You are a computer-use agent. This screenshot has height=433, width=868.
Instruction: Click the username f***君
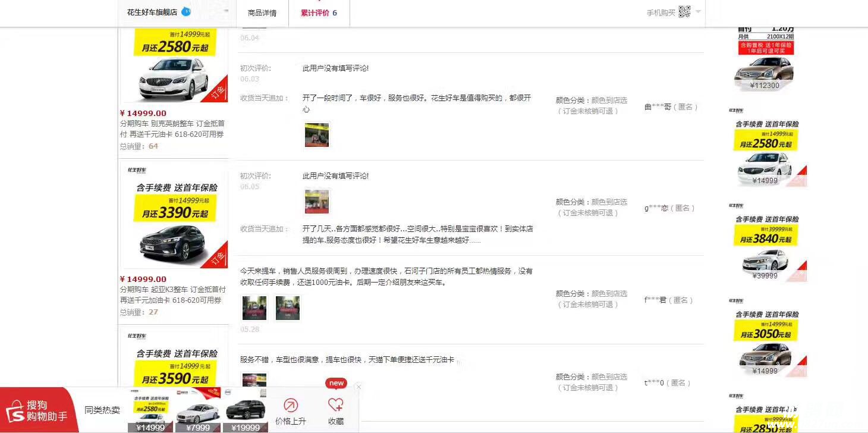(x=655, y=300)
